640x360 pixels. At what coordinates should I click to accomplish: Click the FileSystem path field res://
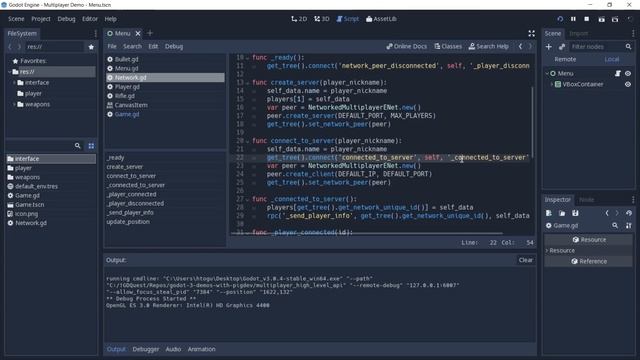click(54, 47)
